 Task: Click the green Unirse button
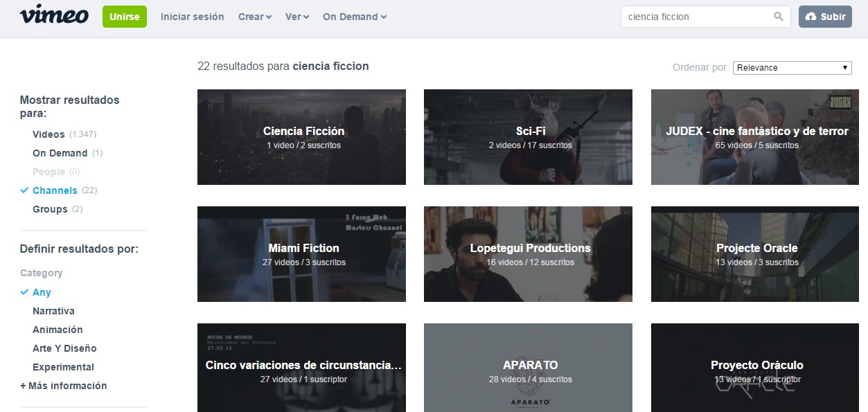click(124, 17)
